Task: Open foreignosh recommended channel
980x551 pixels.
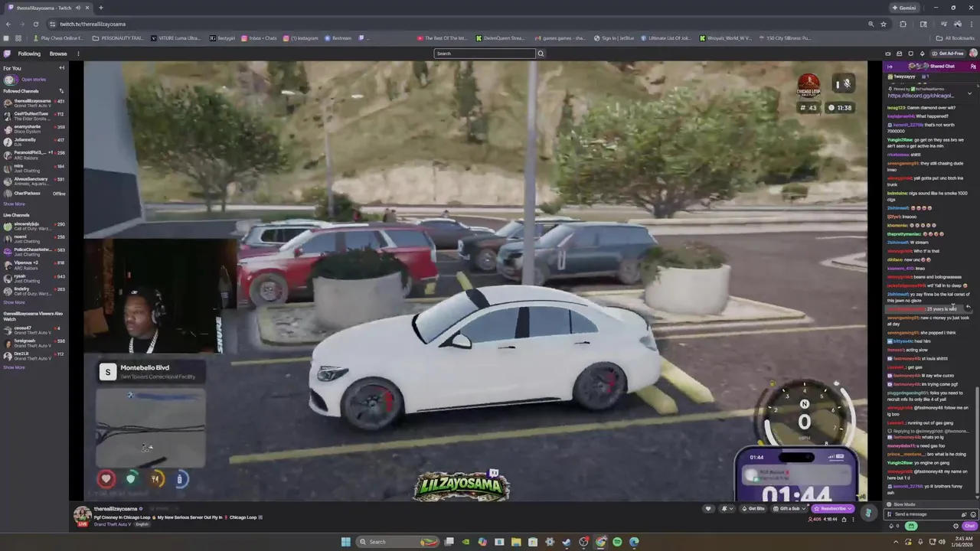Action: [33, 342]
